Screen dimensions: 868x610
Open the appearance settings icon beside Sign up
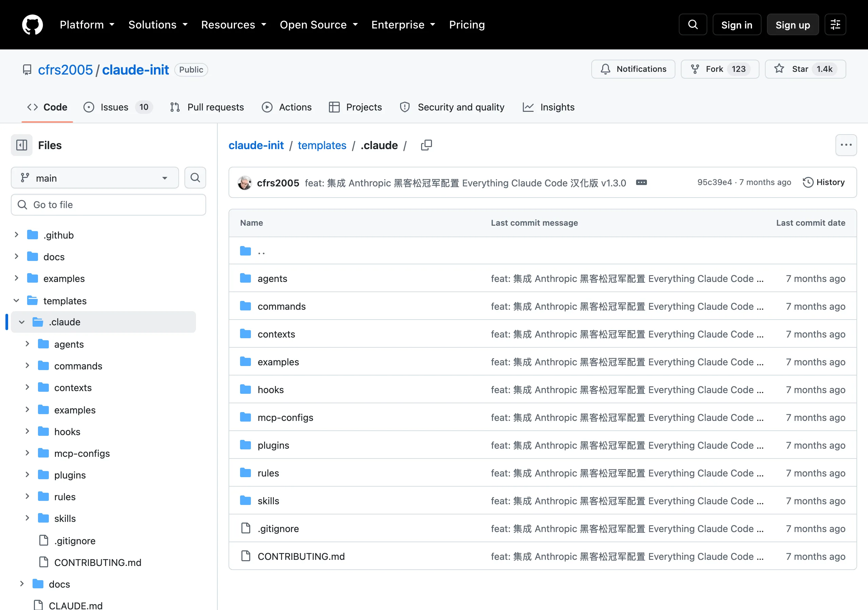[x=835, y=24]
